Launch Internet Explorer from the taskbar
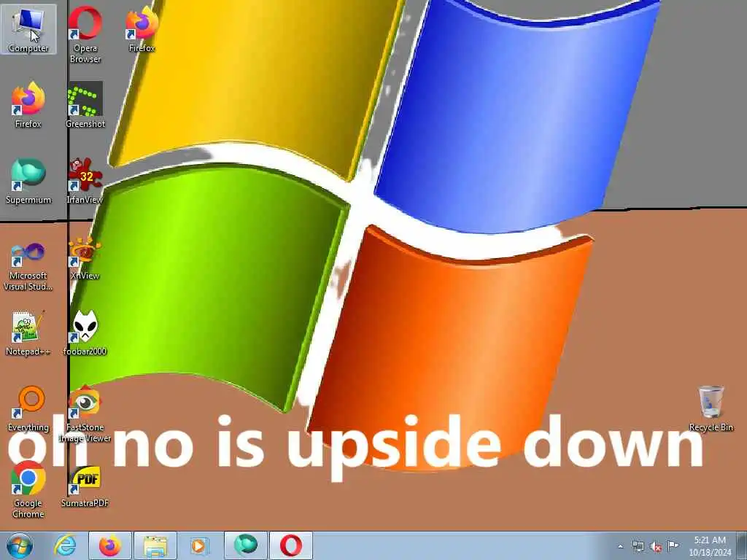 click(65, 545)
